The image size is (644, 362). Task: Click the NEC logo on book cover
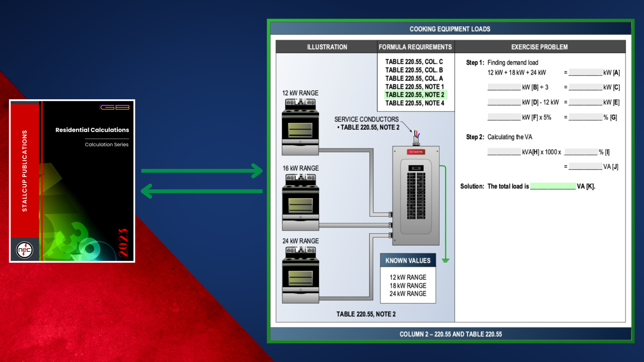[24, 250]
